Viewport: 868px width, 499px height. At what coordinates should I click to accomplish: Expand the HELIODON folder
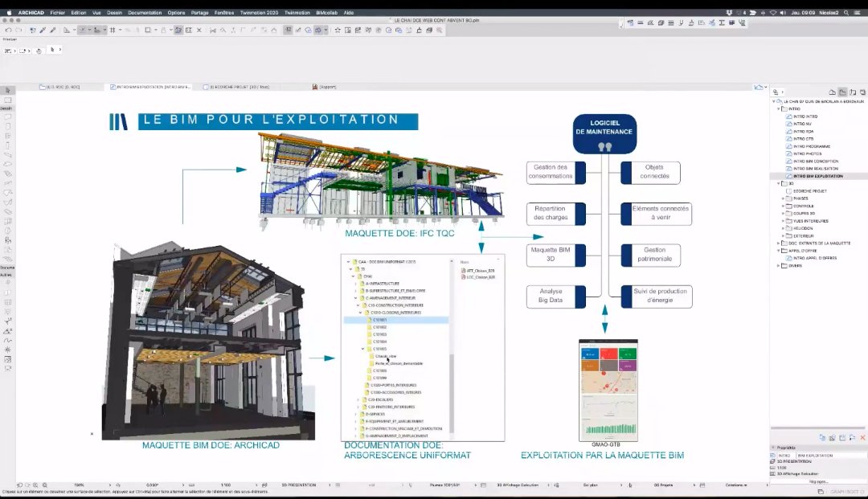[x=783, y=228]
